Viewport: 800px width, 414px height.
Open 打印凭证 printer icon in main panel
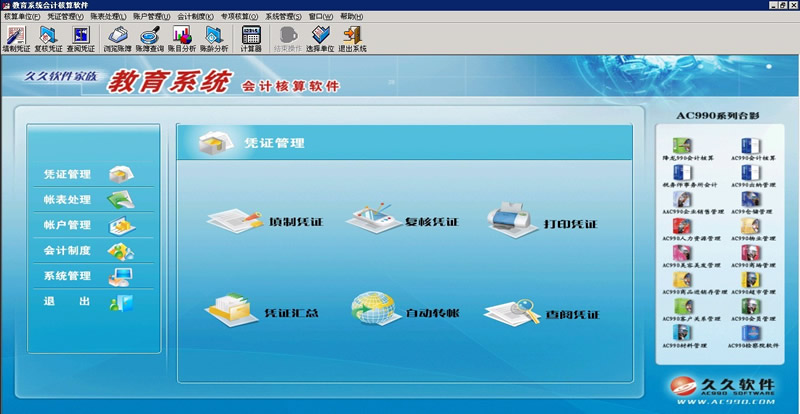(540, 220)
